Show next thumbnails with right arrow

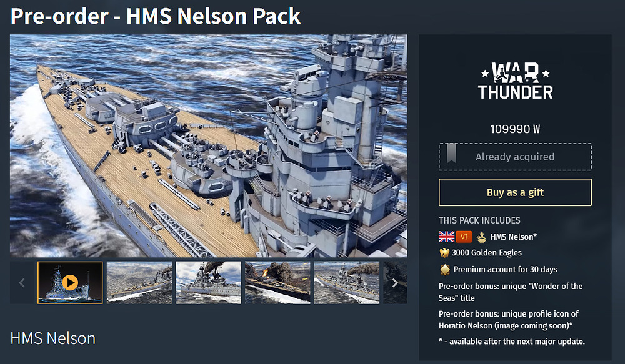(x=395, y=283)
